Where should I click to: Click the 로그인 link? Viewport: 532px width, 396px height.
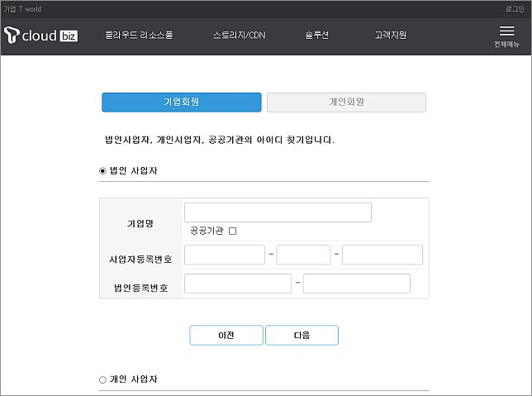[515, 9]
